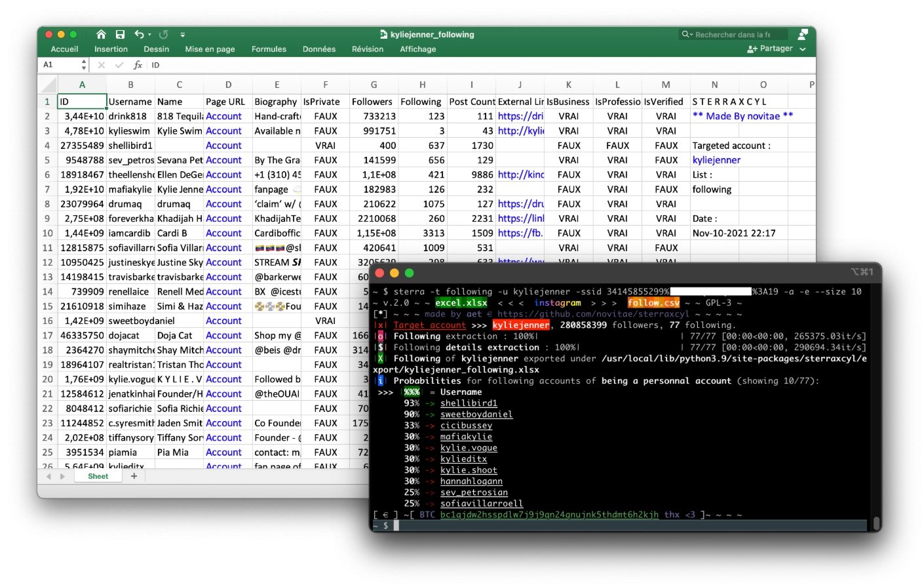Click the underlined 'hannahlogann' in terminal
This screenshot has height=587, width=924.
(x=471, y=481)
